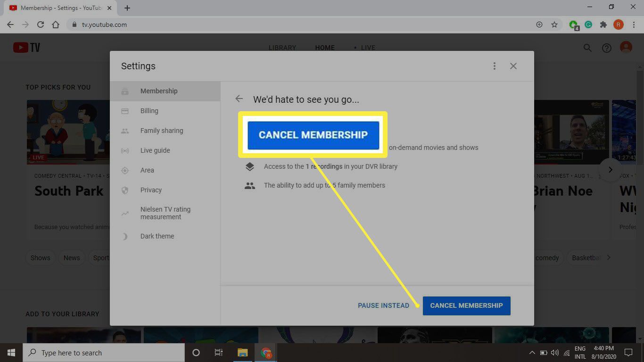Open notification center icon
The image size is (644, 362).
click(x=628, y=353)
